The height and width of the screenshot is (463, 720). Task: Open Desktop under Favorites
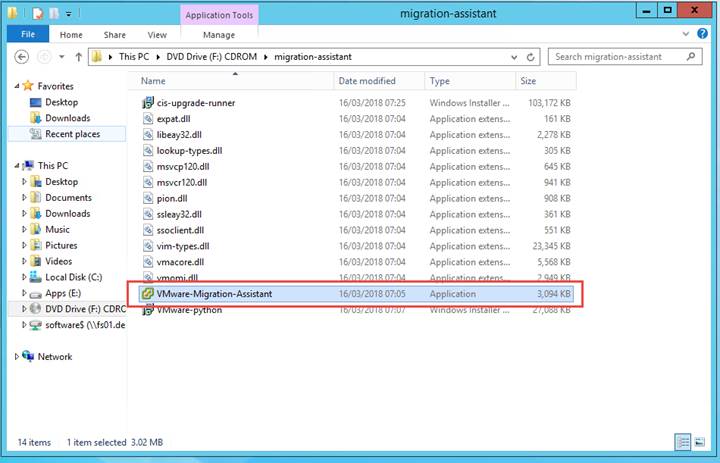click(61, 102)
